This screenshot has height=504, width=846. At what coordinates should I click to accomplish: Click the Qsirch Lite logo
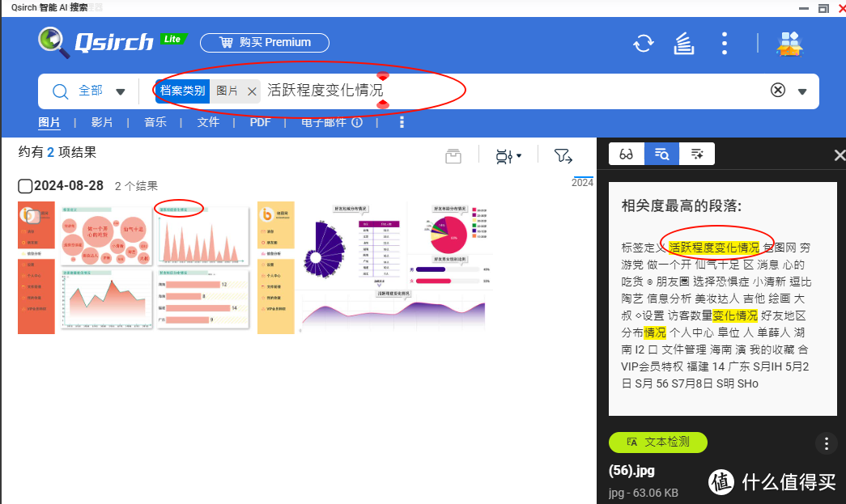[x=109, y=43]
